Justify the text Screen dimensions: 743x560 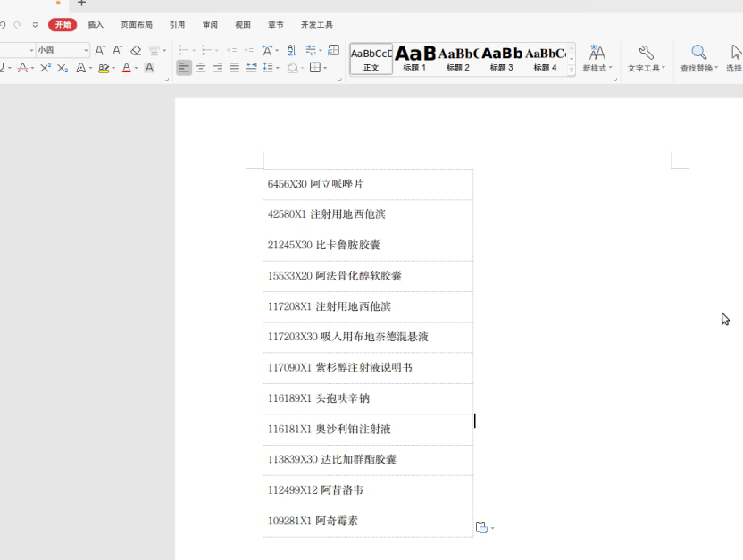(x=234, y=68)
